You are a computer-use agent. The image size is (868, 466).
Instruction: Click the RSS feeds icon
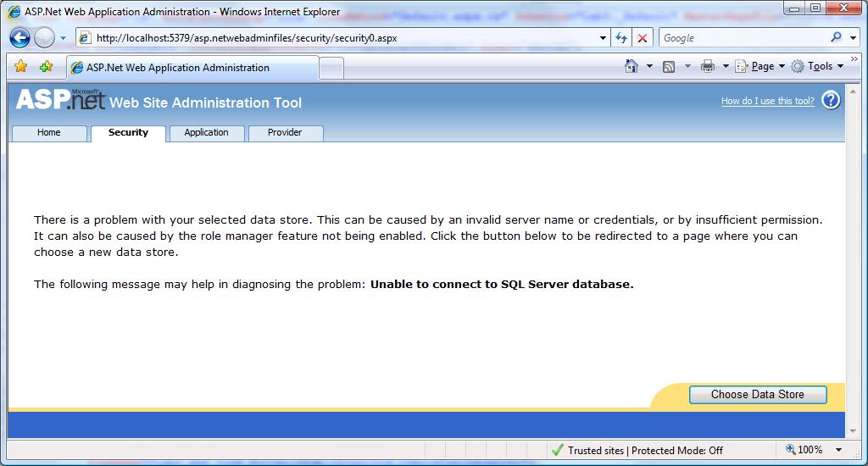click(669, 67)
